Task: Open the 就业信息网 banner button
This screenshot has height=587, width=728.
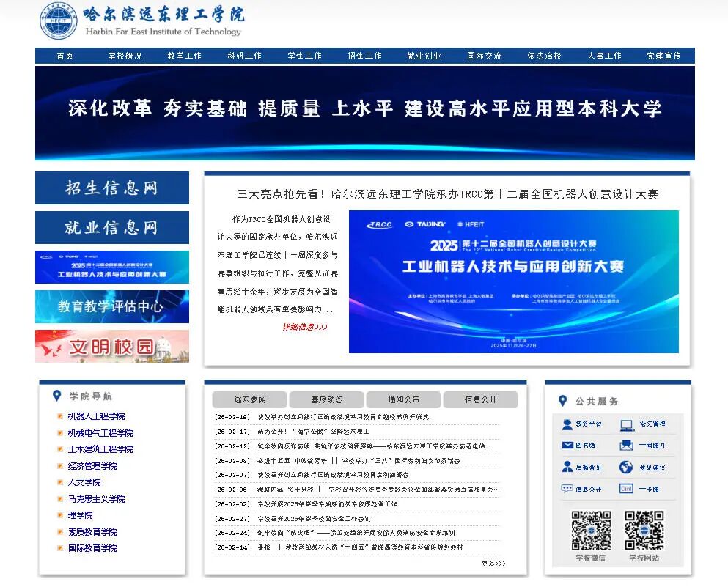Action: tap(111, 227)
